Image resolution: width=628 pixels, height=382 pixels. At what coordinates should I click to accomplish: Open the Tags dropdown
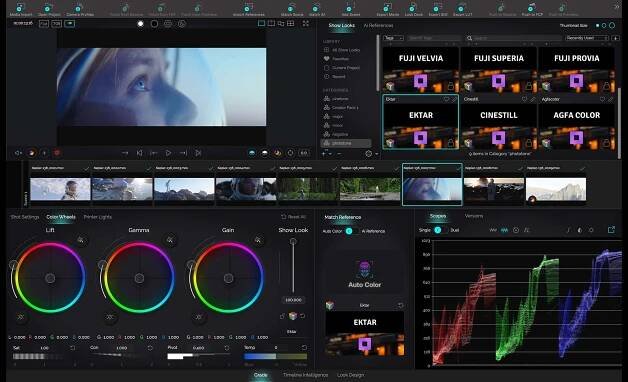tap(393, 38)
